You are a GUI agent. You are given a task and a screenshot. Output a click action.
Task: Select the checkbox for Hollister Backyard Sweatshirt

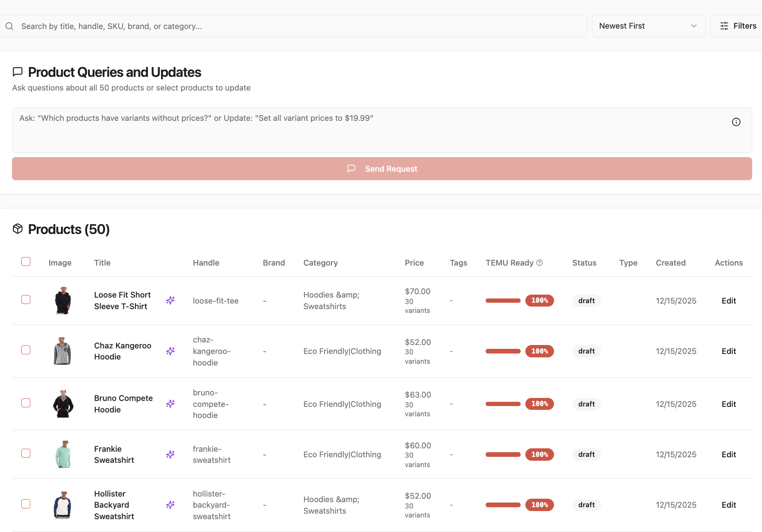[x=26, y=504]
